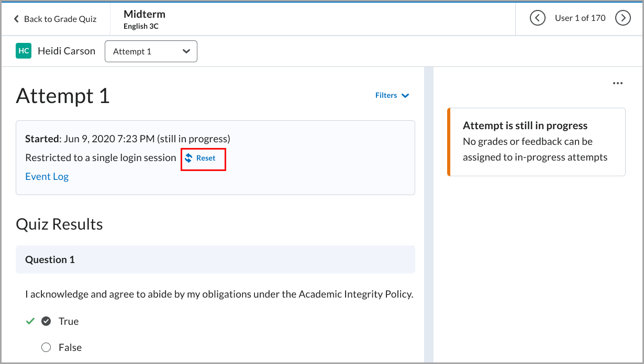Screen dimensions: 644x364
Task: Advance to the next user
Action: click(623, 18)
